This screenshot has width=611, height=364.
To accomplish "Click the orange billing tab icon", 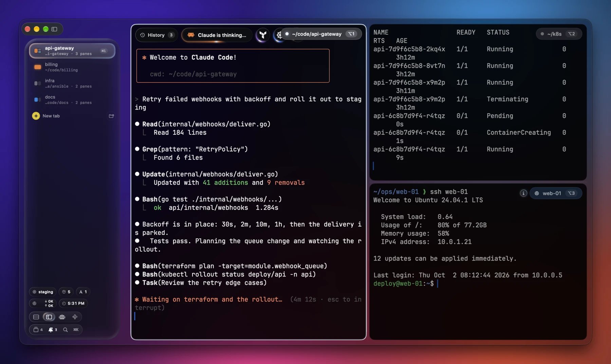I will tap(38, 67).
